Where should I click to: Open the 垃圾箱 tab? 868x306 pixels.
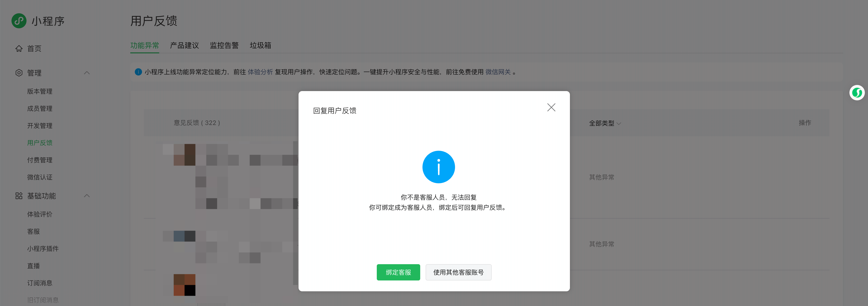[x=260, y=45]
